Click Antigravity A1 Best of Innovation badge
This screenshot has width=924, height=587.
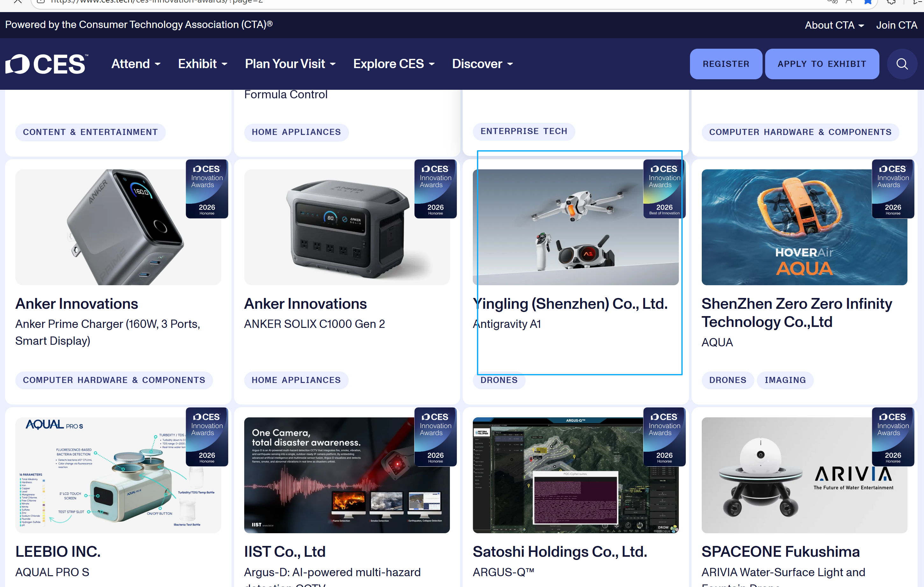click(664, 189)
